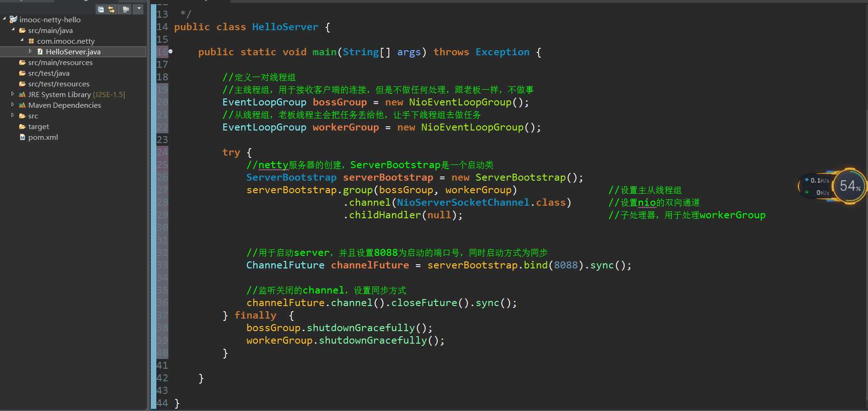The image size is (868, 411).
Task: Collapse the imooc-netty-hello project node
Action: click(4, 19)
